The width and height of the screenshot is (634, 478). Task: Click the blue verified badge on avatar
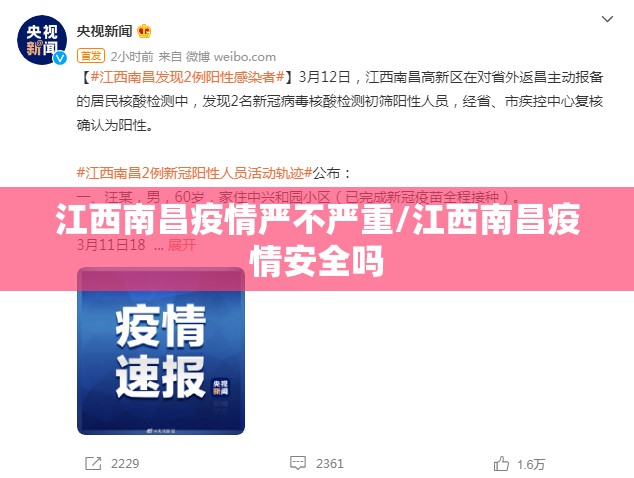60,58
